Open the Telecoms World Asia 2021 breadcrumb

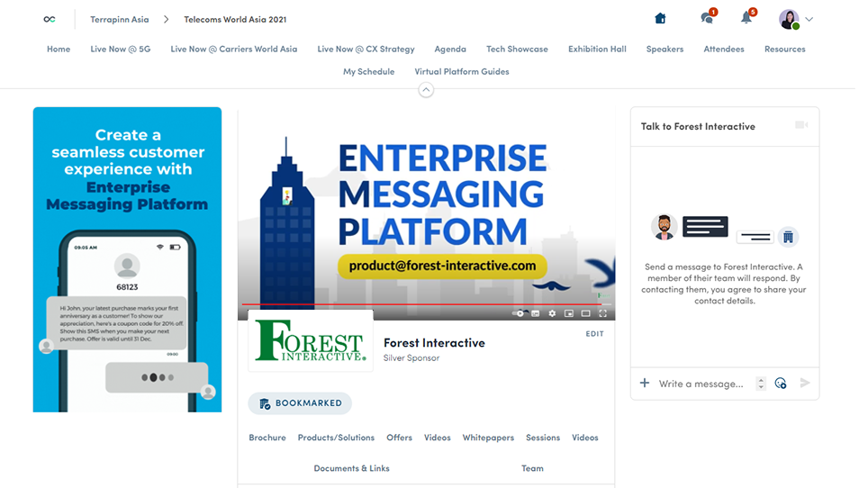(235, 20)
